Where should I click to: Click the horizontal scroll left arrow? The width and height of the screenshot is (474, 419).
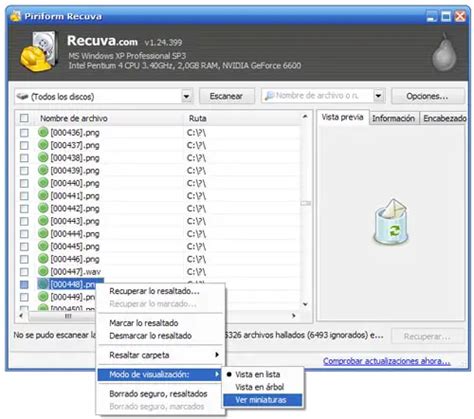click(x=21, y=315)
